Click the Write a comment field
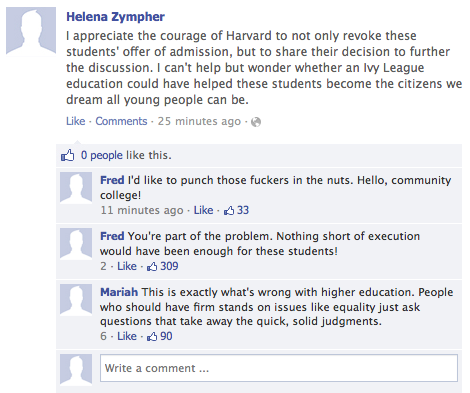This screenshot has width=470, height=393. [x=279, y=368]
